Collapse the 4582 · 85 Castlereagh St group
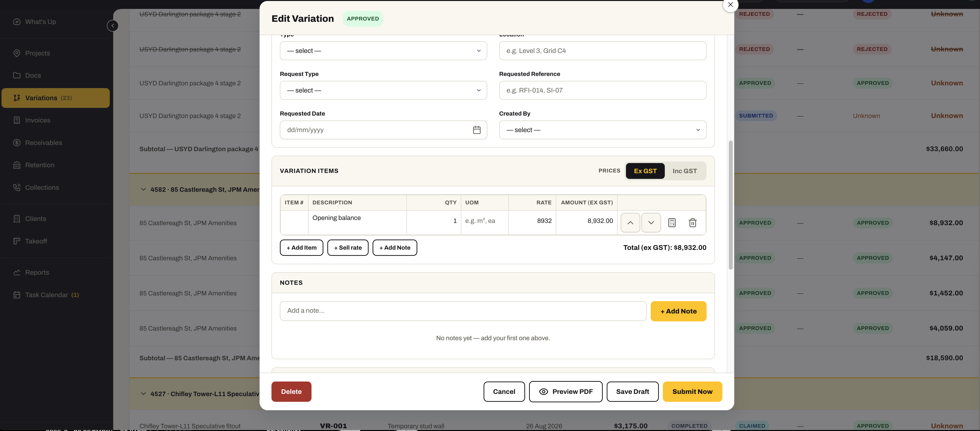Viewport: 980px width, 431px height. coord(143,189)
